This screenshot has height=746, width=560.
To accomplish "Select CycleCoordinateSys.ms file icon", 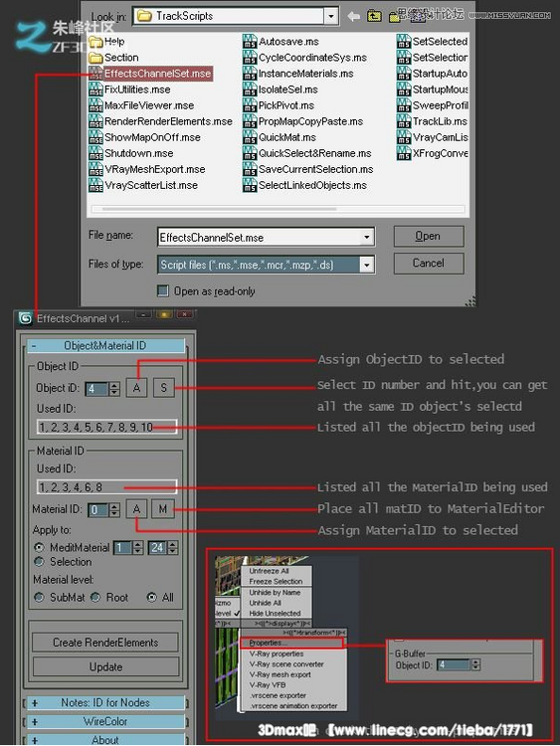I will tap(250, 58).
